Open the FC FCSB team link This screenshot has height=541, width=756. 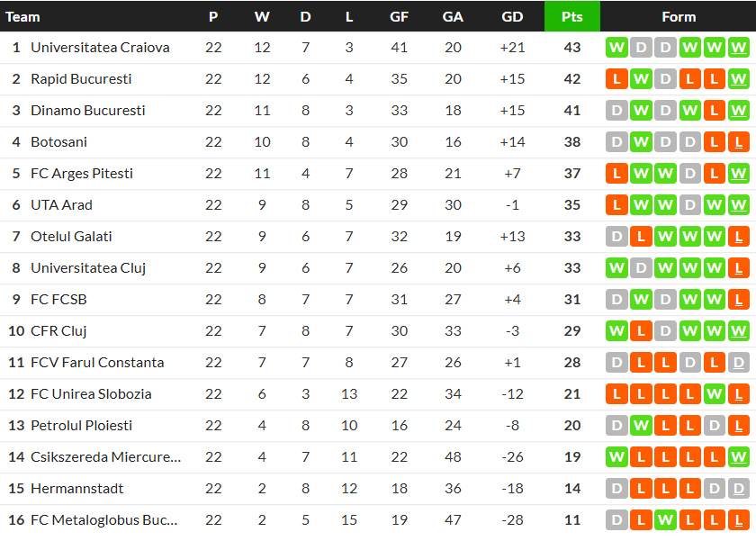[58, 300]
